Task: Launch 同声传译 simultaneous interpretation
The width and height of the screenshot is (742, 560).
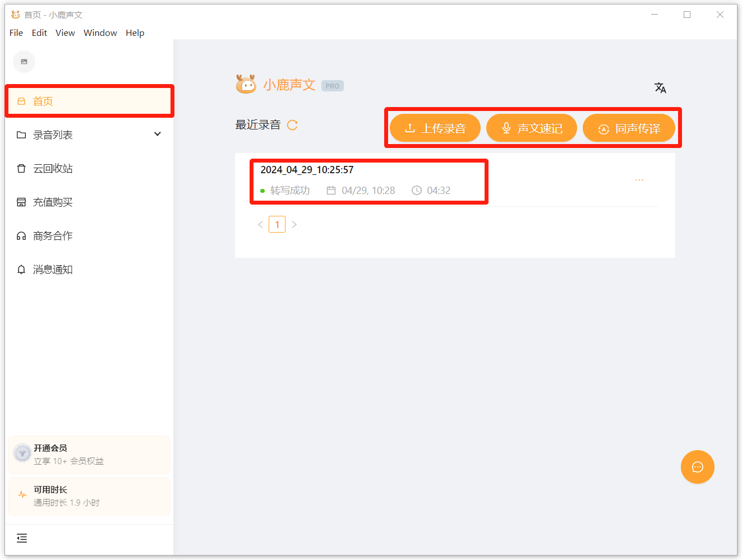Action: (x=629, y=128)
